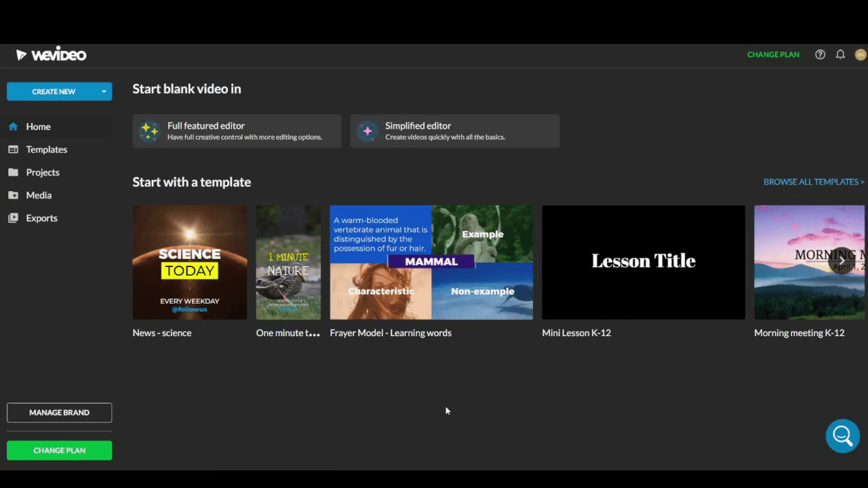Screen dimensions: 868x488
Task: Click the Templates icon in sidebar
Action: (x=13, y=150)
